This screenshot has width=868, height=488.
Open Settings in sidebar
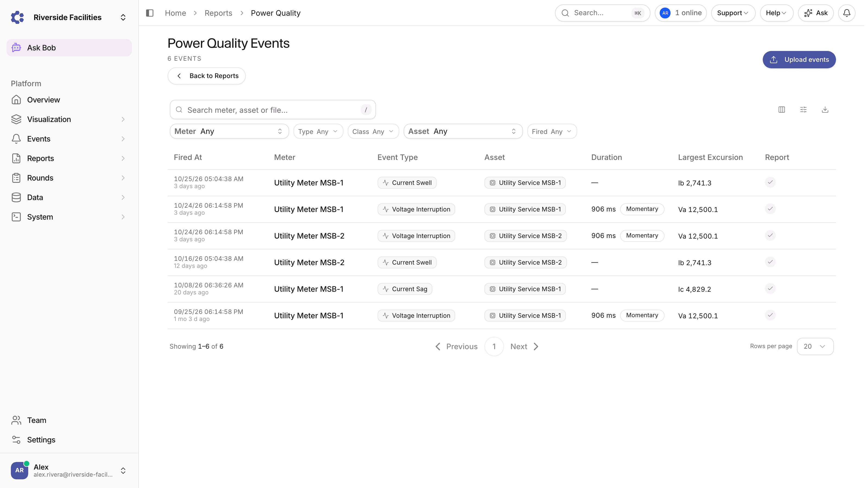69,439
